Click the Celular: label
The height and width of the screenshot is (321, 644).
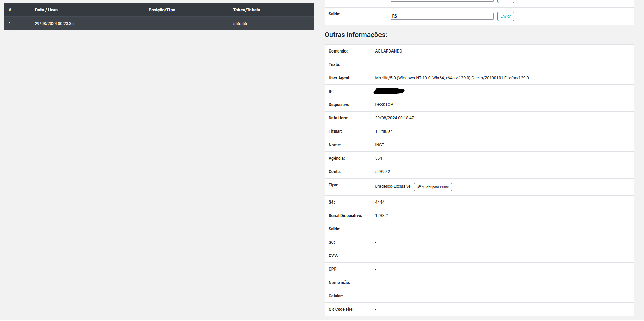[336, 296]
